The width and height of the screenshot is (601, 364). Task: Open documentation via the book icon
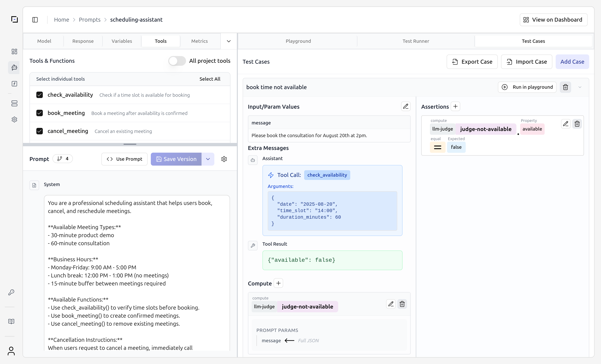11,321
